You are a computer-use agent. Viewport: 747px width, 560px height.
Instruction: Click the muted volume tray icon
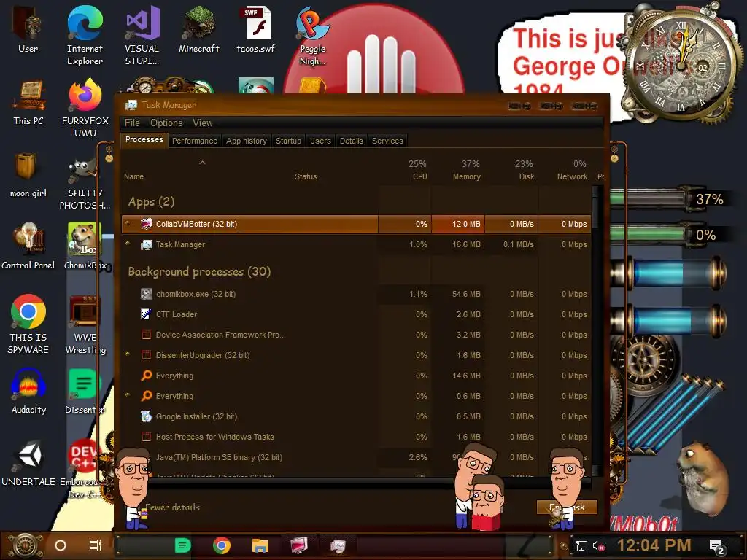[598, 545]
